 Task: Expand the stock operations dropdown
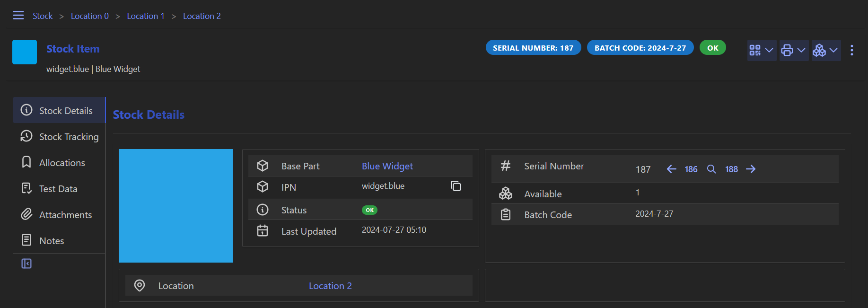point(825,51)
